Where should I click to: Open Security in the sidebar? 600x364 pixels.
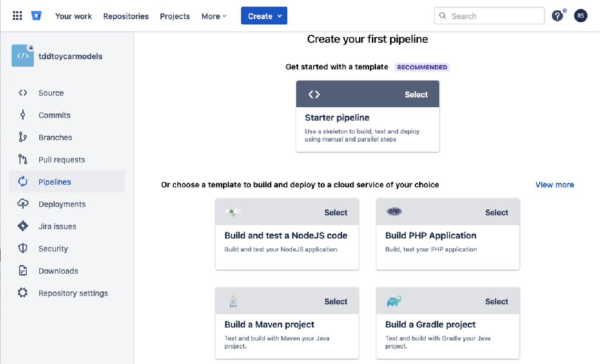point(67,248)
